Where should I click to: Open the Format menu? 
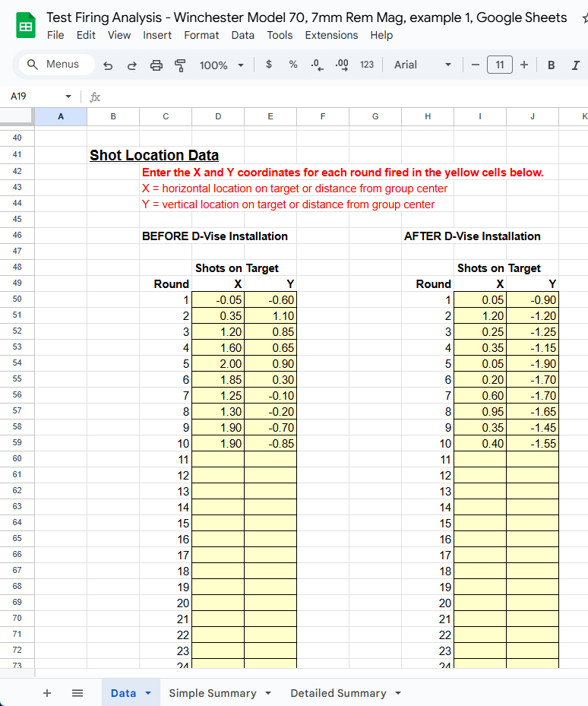pos(201,35)
